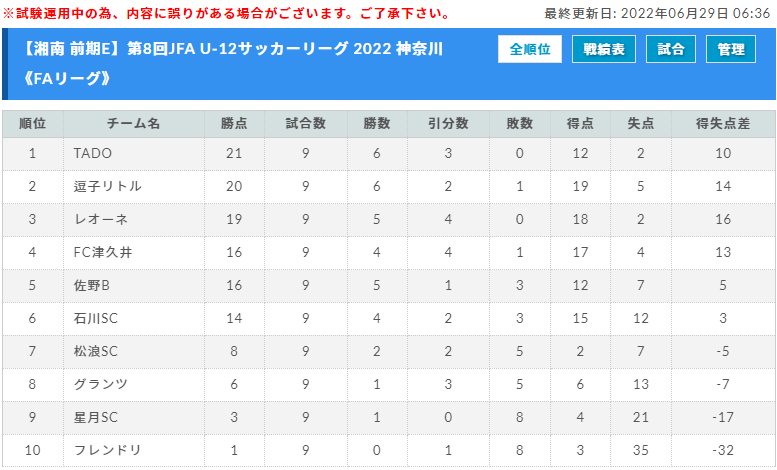Select the 星月SC team name
This screenshot has width=777, height=470.
96,417
